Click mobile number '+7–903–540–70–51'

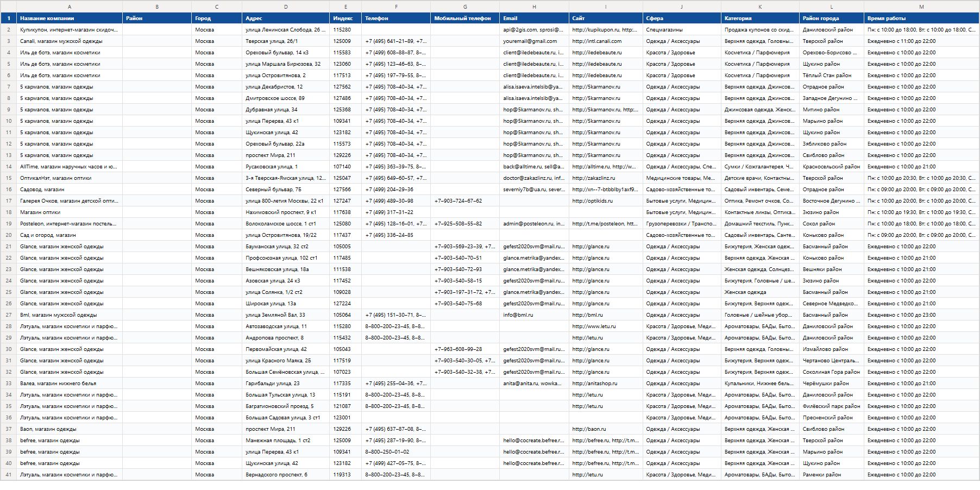465,258
